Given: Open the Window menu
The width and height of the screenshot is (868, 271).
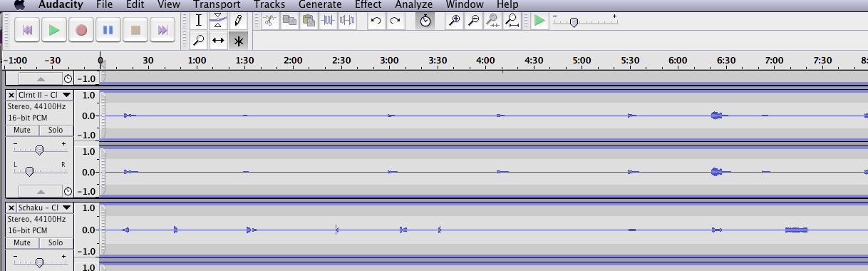Looking at the screenshot, I should 464,4.
